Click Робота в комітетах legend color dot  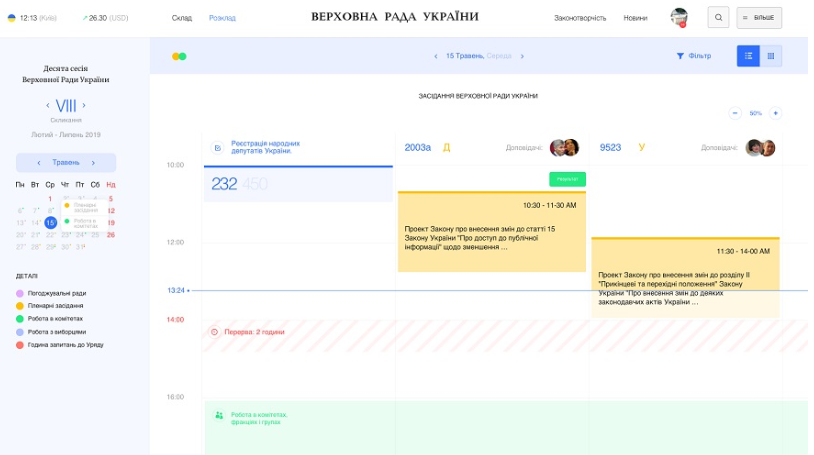[20, 319]
